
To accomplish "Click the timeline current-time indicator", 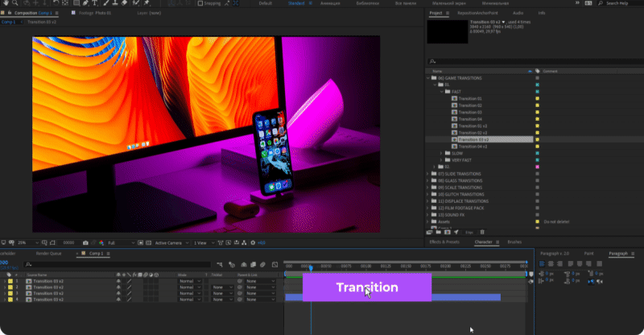I will [x=311, y=268].
